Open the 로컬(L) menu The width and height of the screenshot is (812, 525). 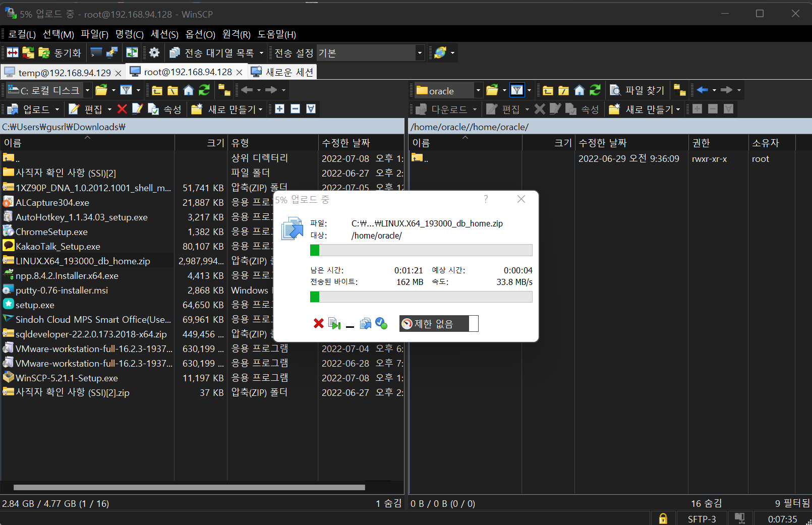pyautogui.click(x=22, y=34)
